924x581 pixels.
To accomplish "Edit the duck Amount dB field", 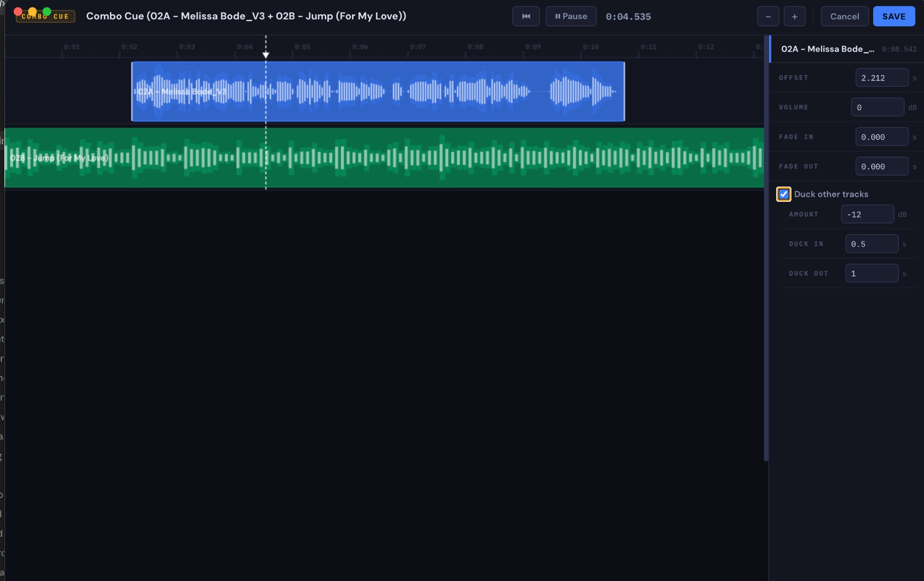I will pyautogui.click(x=868, y=214).
